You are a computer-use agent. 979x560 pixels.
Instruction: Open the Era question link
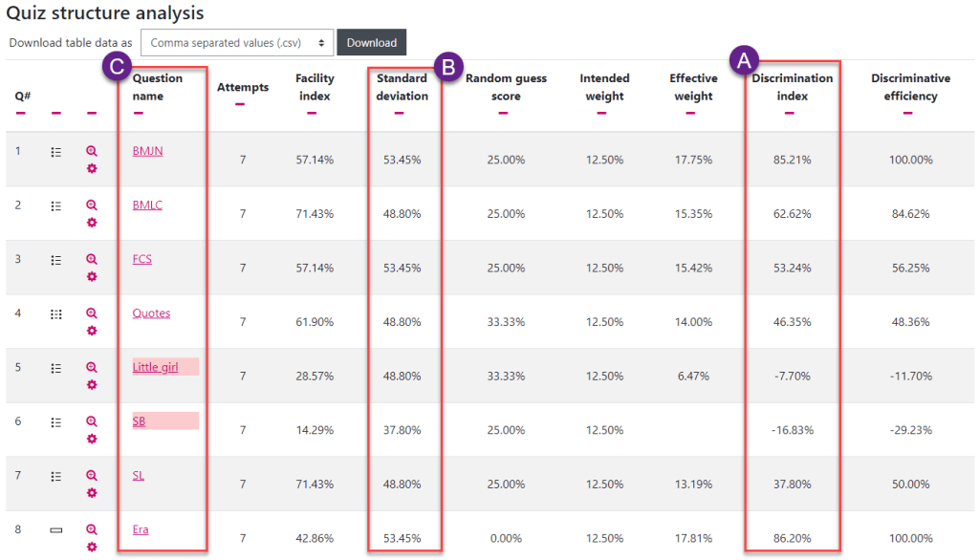141,529
